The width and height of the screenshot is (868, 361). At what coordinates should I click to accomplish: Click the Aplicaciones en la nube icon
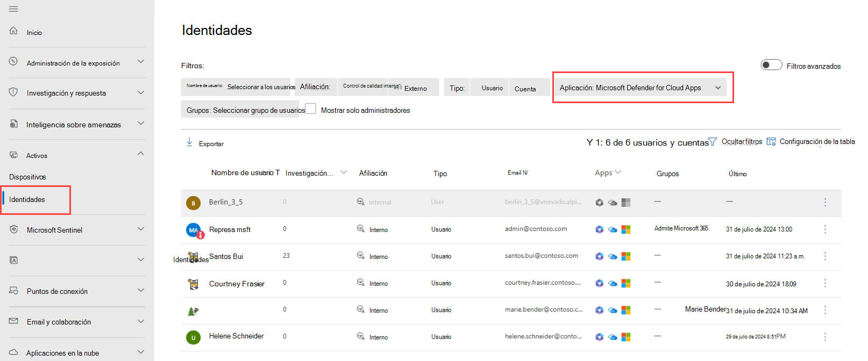13,352
